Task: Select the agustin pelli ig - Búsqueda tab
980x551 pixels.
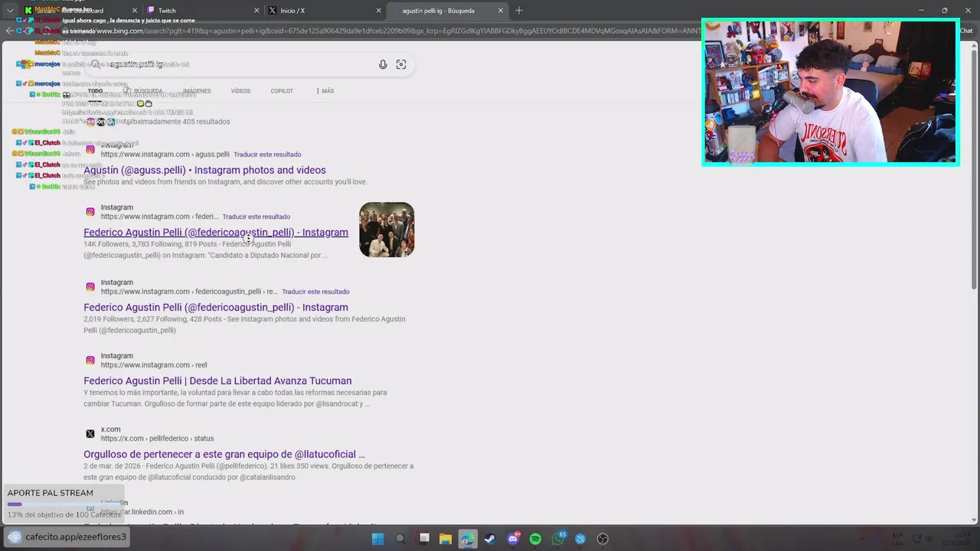Action: click(446, 11)
